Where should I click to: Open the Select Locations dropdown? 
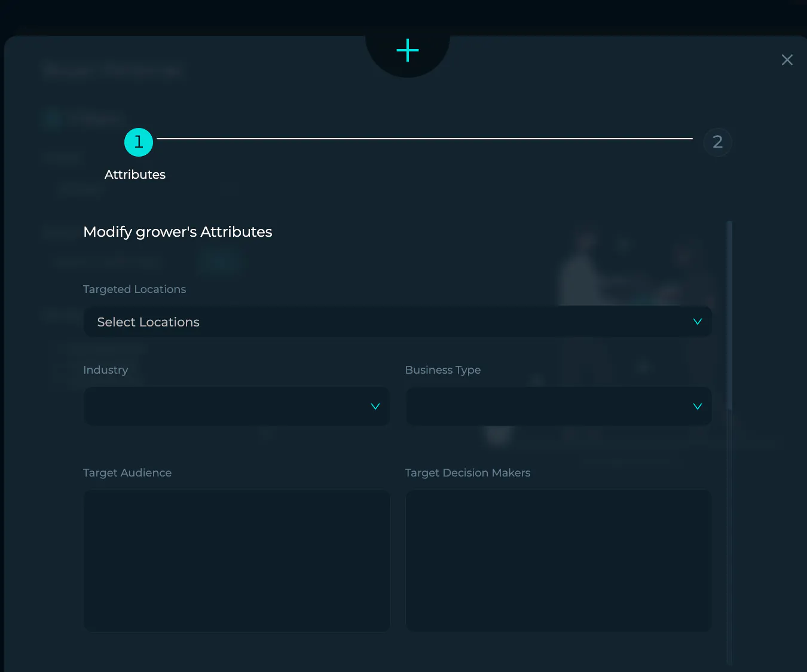coord(398,322)
